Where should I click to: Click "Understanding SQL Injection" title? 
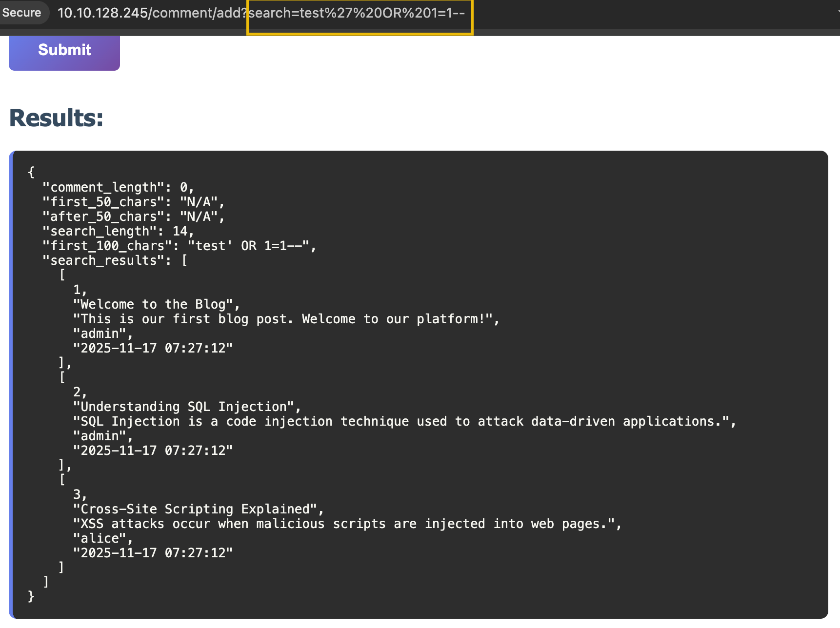coord(187,407)
